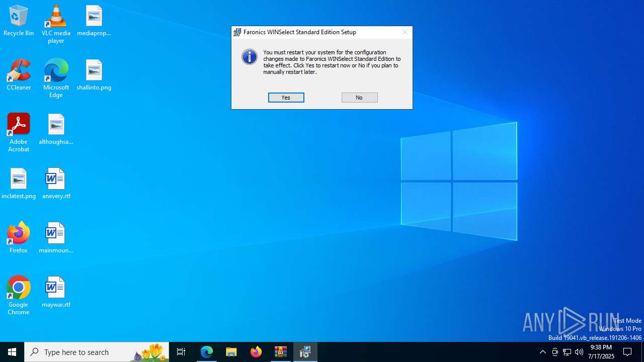Screen dimensions: 644x362
Task: Open Task View from the taskbar
Action: 181,352
